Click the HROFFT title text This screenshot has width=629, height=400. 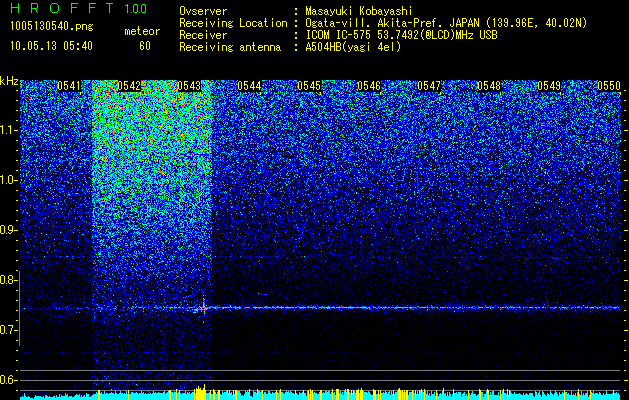pos(62,8)
